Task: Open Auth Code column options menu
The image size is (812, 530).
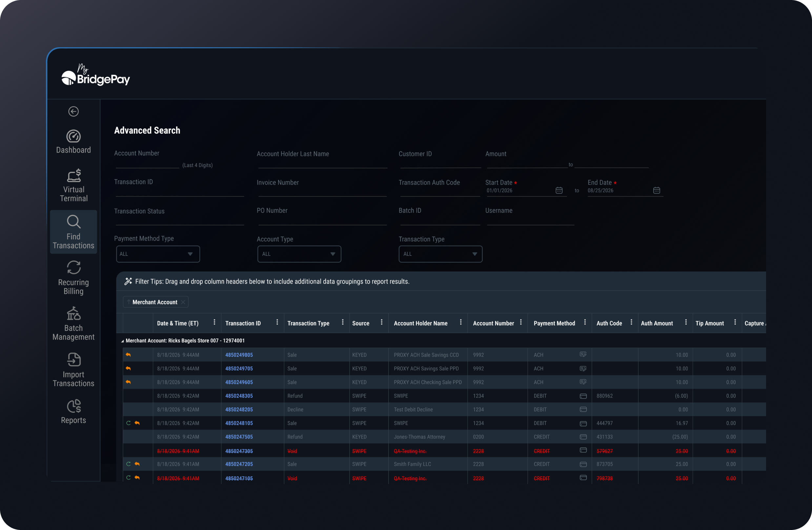Action: click(x=631, y=322)
